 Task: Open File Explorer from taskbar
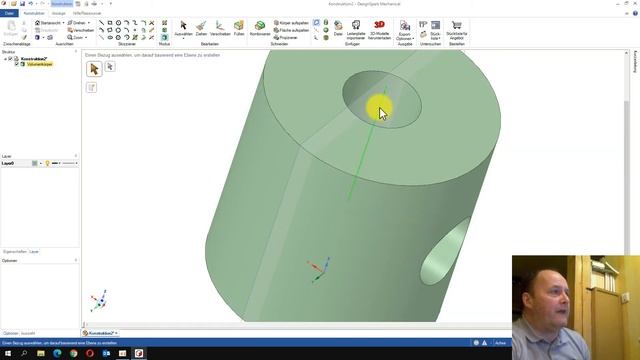point(41,353)
